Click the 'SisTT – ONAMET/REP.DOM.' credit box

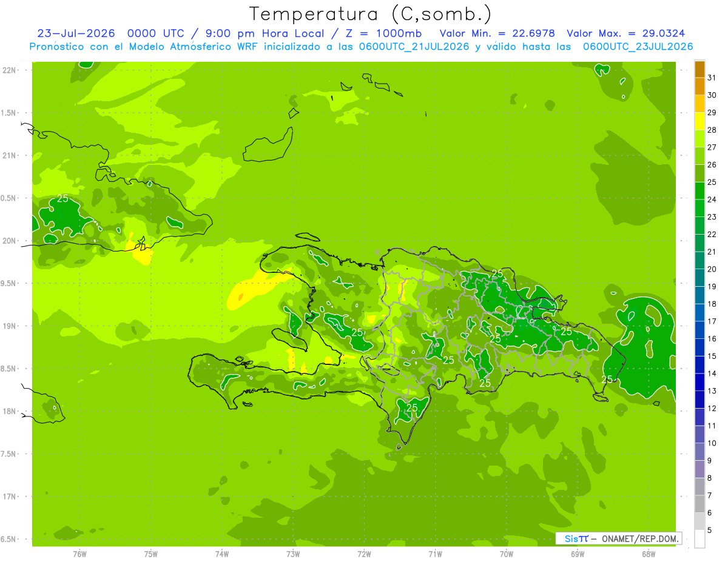(619, 538)
